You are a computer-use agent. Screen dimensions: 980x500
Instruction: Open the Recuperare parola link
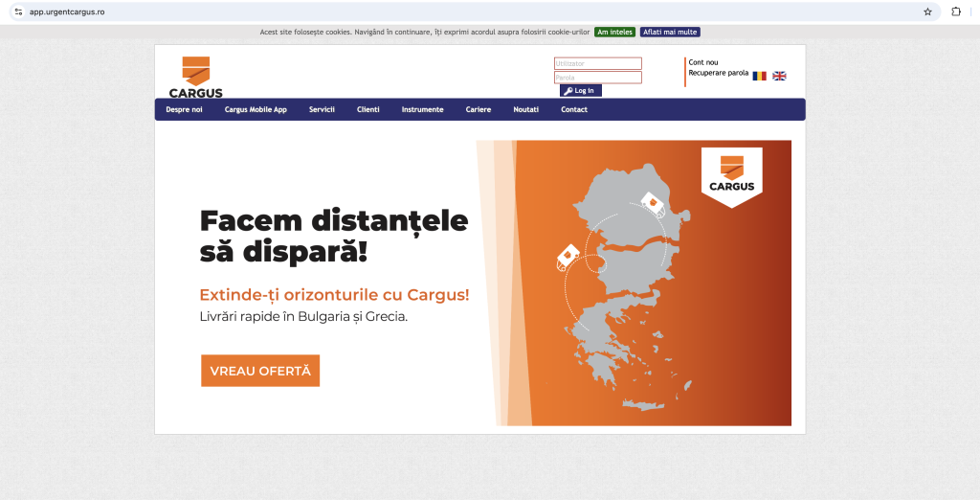[x=718, y=73]
